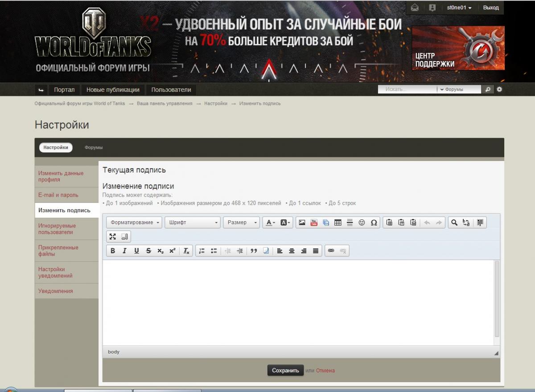The image size is (535, 392).
Task: Switch to the Форумы settings tab
Action: click(94, 148)
